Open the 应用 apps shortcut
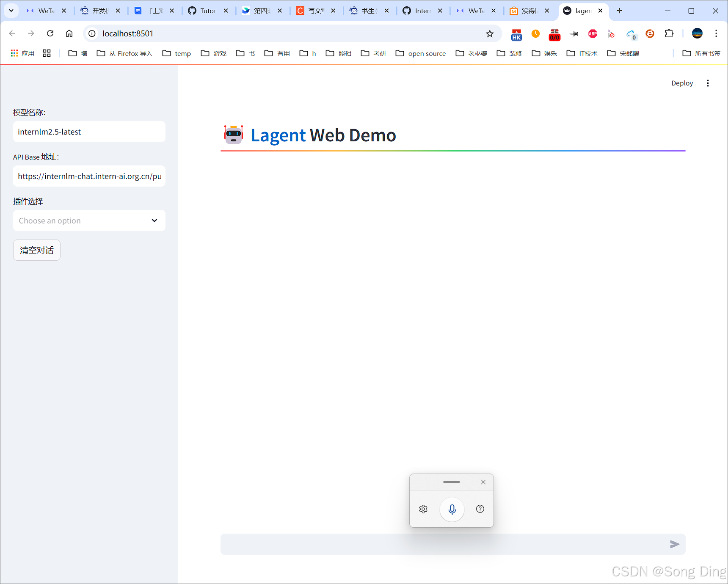 22,53
